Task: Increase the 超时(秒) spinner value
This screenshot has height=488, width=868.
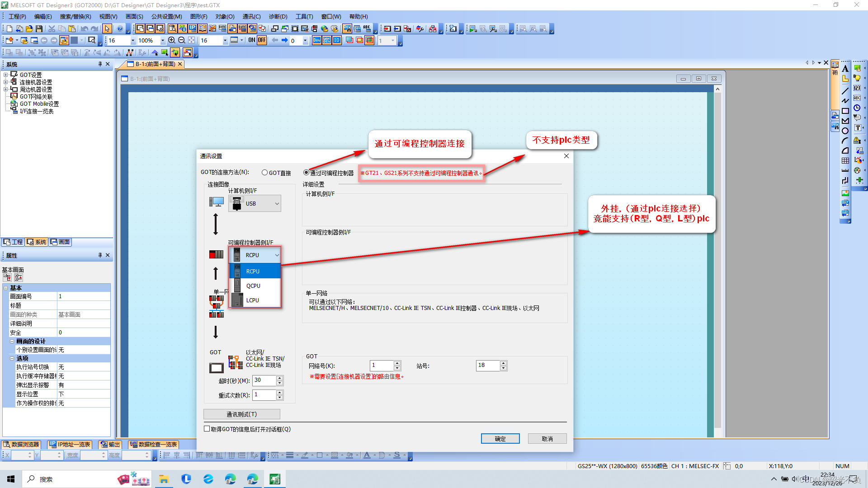Action: [280, 378]
